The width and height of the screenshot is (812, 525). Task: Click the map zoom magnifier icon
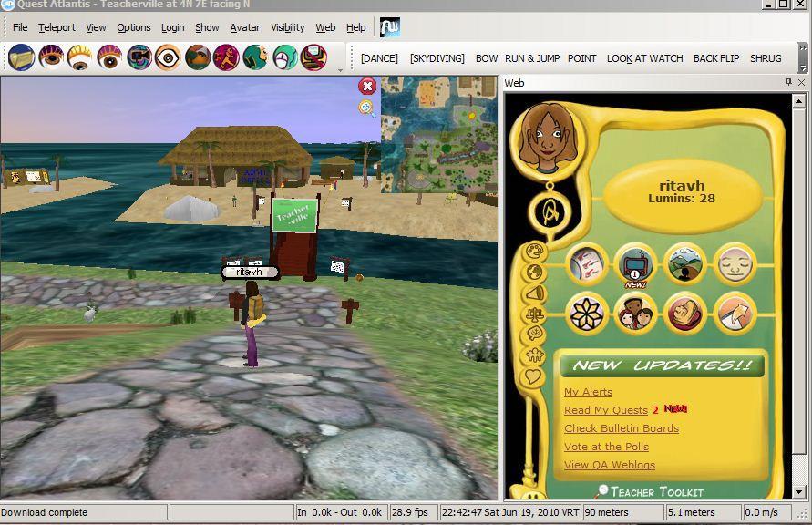366,108
